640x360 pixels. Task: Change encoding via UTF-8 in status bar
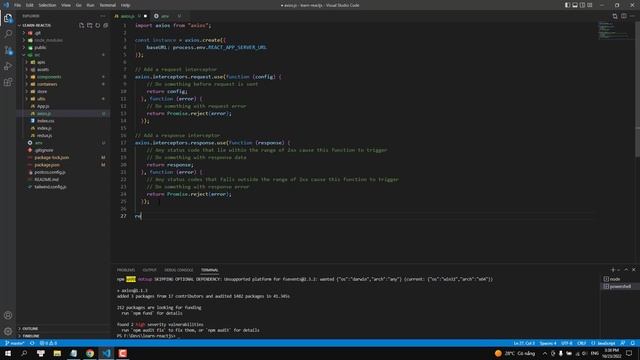click(567, 343)
